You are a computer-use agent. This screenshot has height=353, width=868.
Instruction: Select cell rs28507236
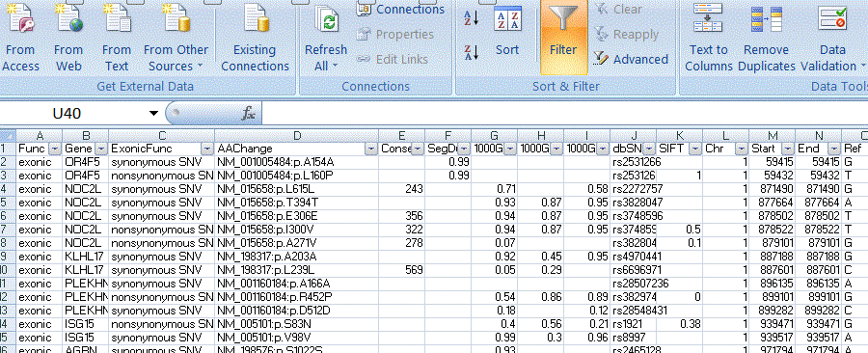(x=634, y=283)
